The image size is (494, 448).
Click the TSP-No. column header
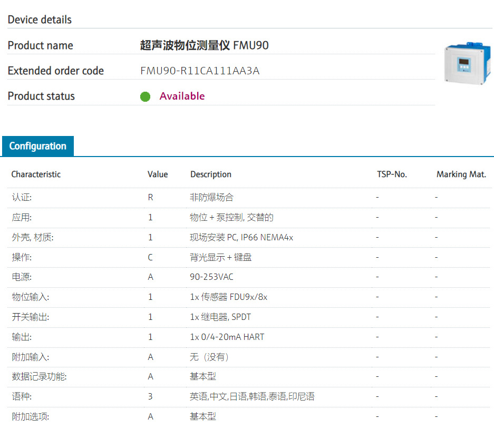(x=392, y=174)
